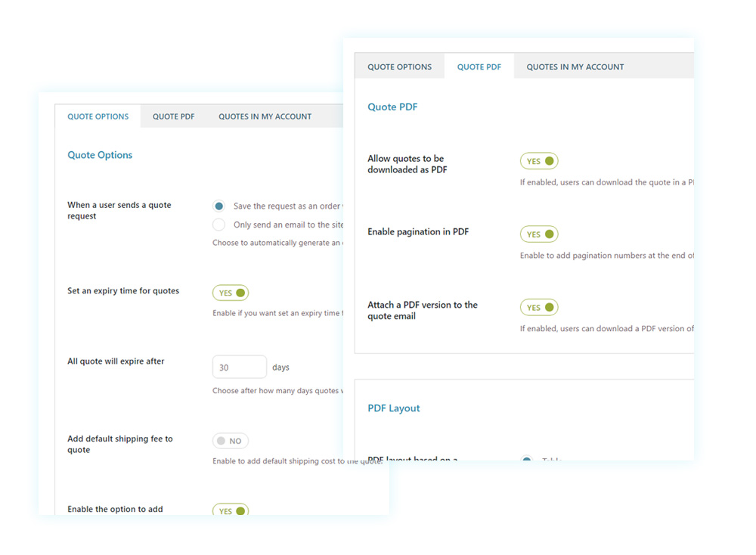Image resolution: width=756 pixels, height=555 pixels.
Task: Click 'Add default shipping fee to quote' label
Action: point(120,444)
